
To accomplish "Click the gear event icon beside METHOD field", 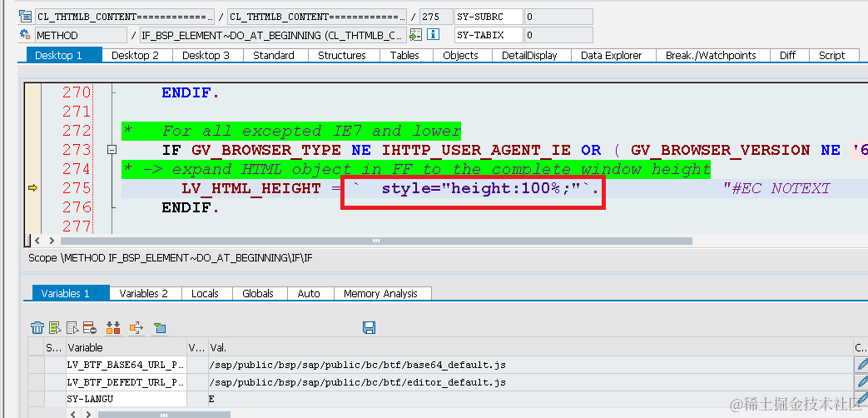I will (25, 35).
